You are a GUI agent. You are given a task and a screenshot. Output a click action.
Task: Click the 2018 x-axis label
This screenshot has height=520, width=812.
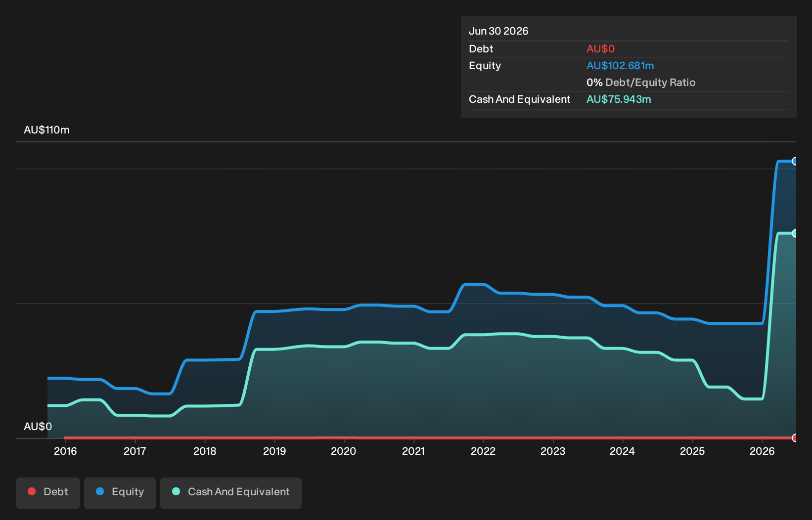click(205, 451)
